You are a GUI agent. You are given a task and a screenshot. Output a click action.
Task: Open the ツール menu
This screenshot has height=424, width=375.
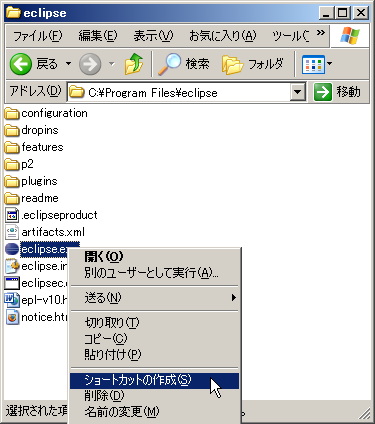[x=290, y=36]
